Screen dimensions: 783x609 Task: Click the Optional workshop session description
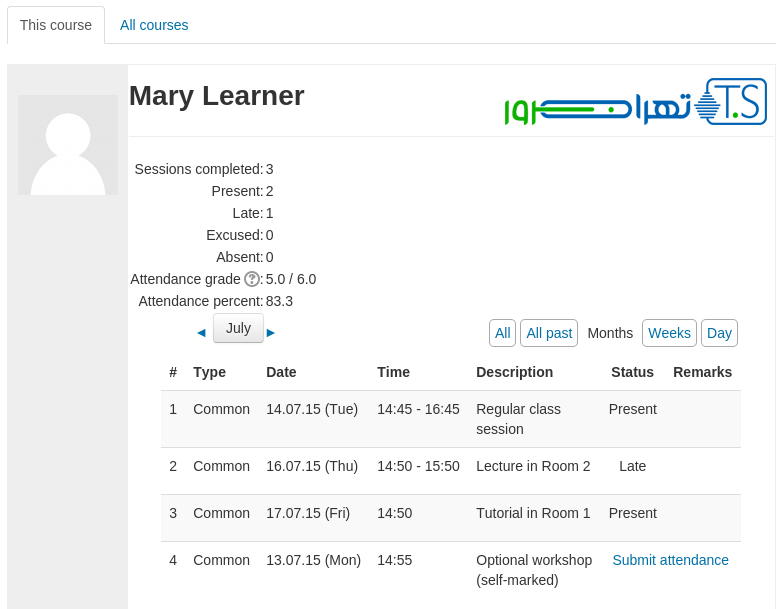[x=534, y=570]
